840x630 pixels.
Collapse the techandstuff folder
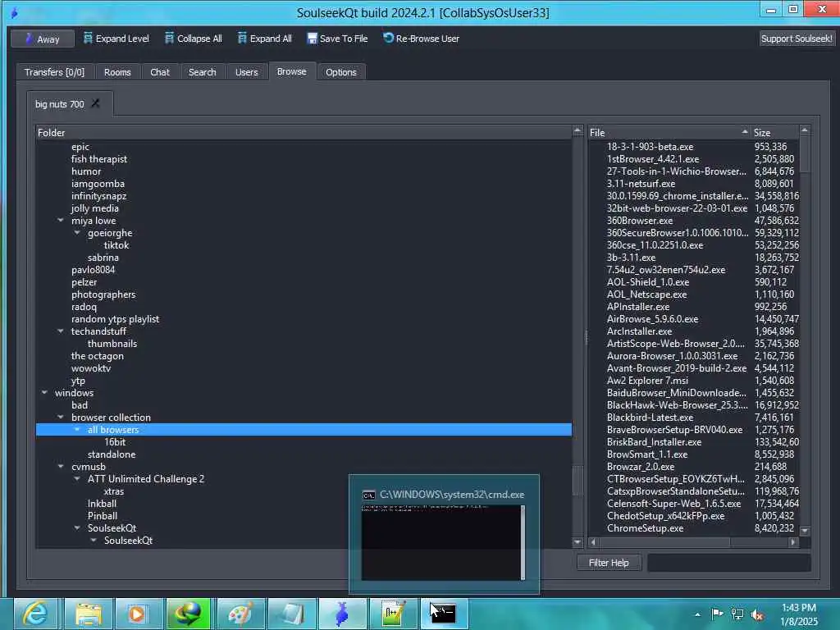click(61, 331)
